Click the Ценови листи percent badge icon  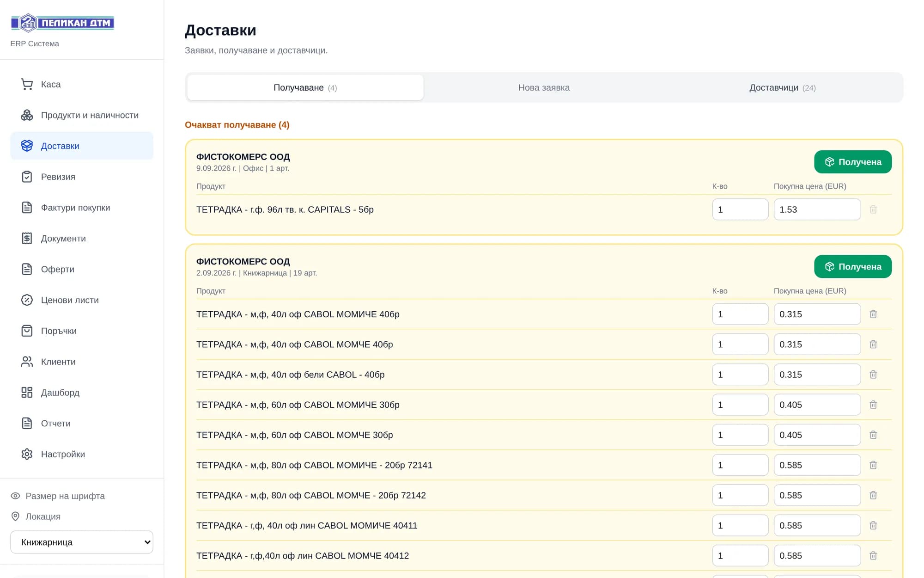tap(27, 300)
